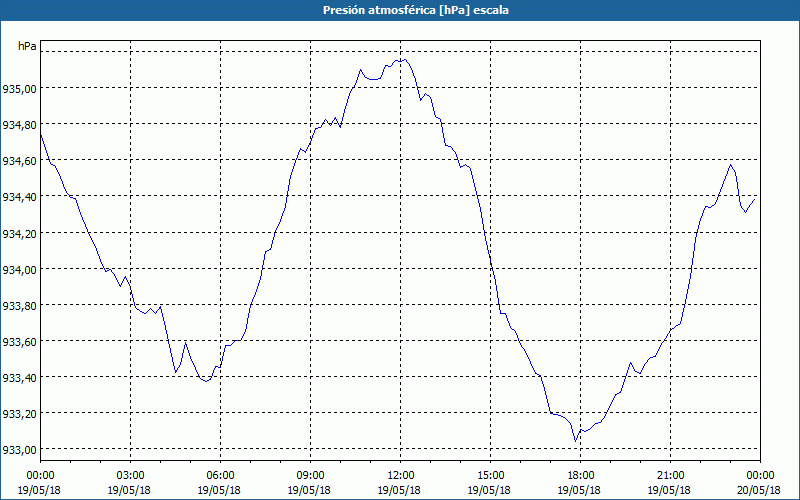Viewport: 800px width, 500px height.
Task: Click the 21:00 time axis label
Action: [x=670, y=476]
